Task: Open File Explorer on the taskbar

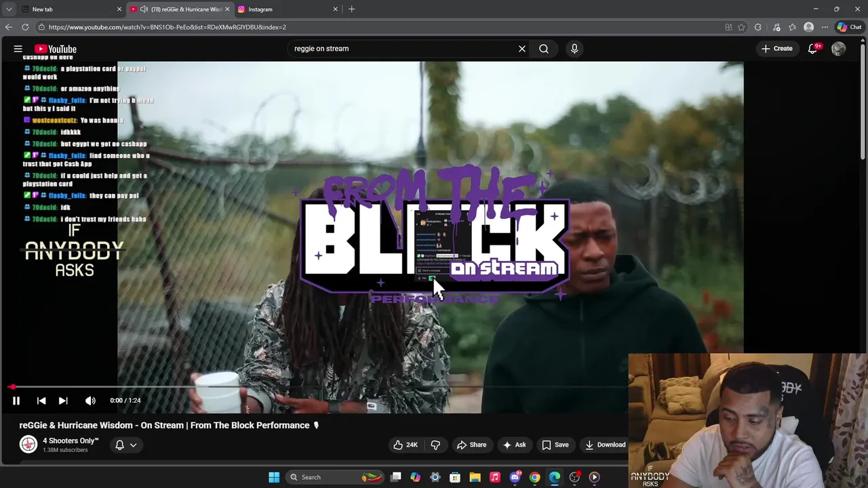Action: (475, 477)
